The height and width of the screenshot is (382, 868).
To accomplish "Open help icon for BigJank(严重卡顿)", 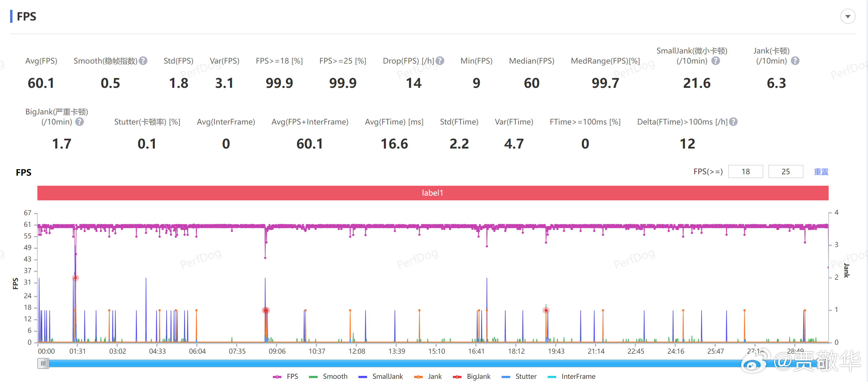I will pos(79,122).
